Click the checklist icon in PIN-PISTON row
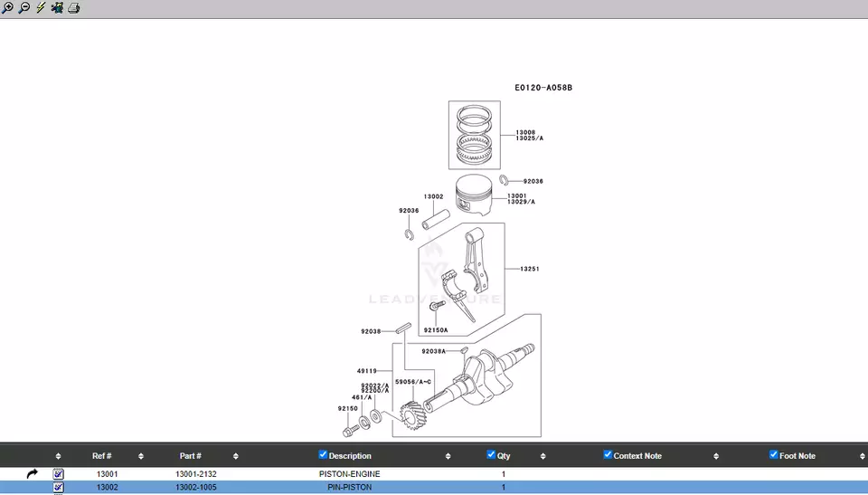 click(x=59, y=487)
